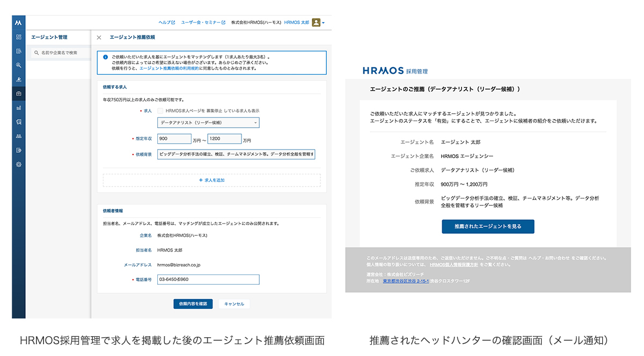Click the 推薦されたエージェントを見る button
The image size is (644, 356).
pos(488,226)
